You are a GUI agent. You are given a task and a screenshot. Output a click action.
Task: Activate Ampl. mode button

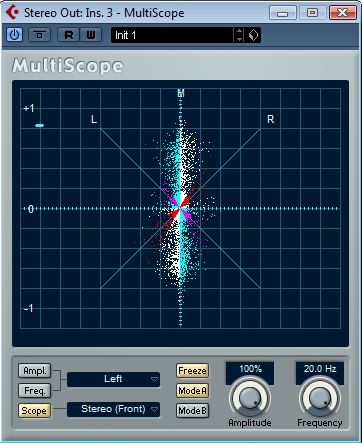click(35, 371)
